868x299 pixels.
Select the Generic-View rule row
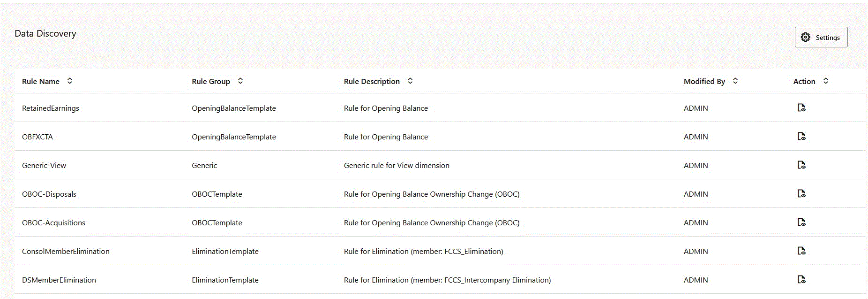440,165
